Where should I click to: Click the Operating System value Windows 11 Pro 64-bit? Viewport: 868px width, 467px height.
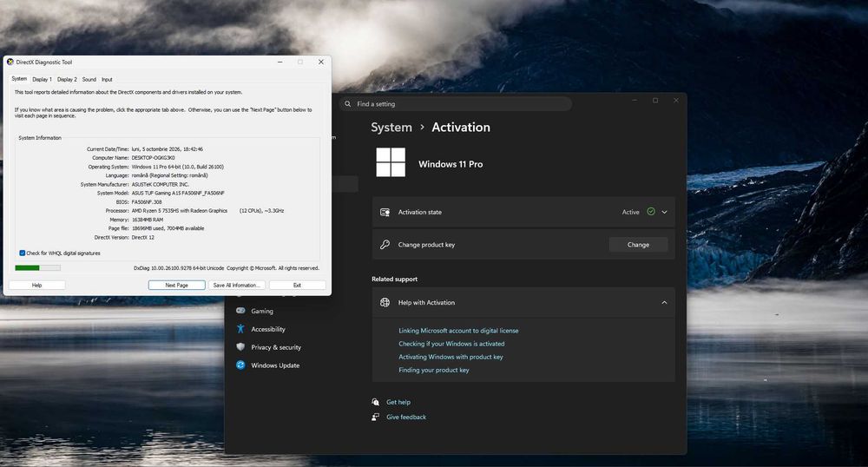178,167
